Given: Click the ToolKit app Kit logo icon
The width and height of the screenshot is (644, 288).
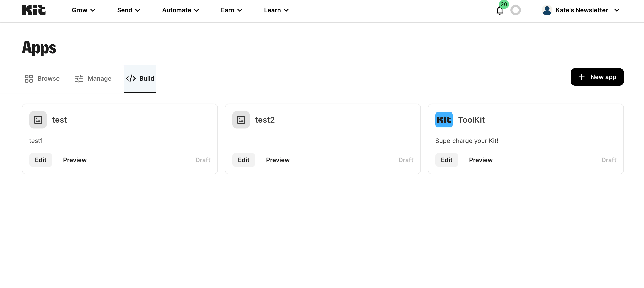Looking at the screenshot, I should 444,120.
